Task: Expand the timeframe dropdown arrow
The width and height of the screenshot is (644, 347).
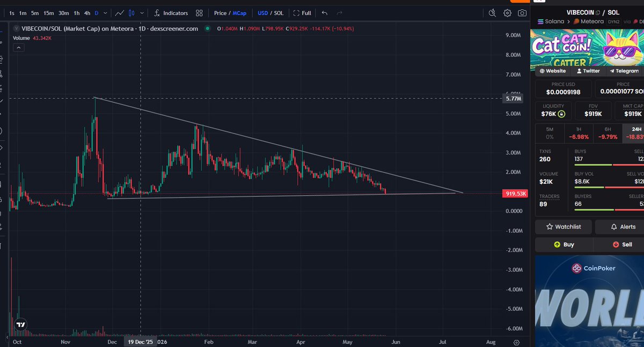Action: pyautogui.click(x=106, y=13)
